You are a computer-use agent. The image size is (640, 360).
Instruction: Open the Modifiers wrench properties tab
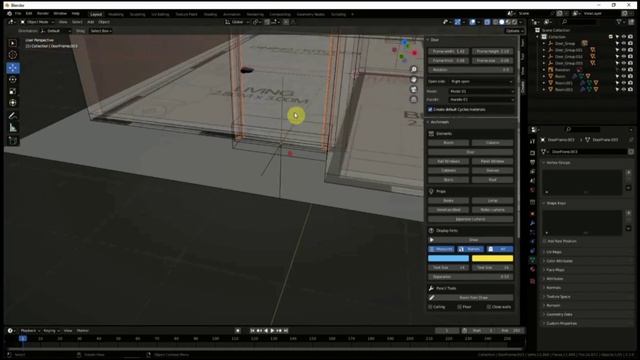tap(532, 223)
